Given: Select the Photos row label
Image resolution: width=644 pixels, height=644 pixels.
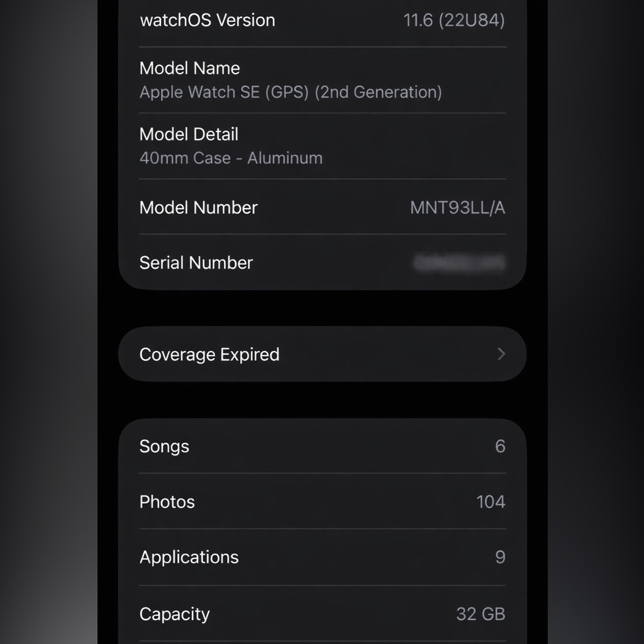Looking at the screenshot, I should coord(167,502).
